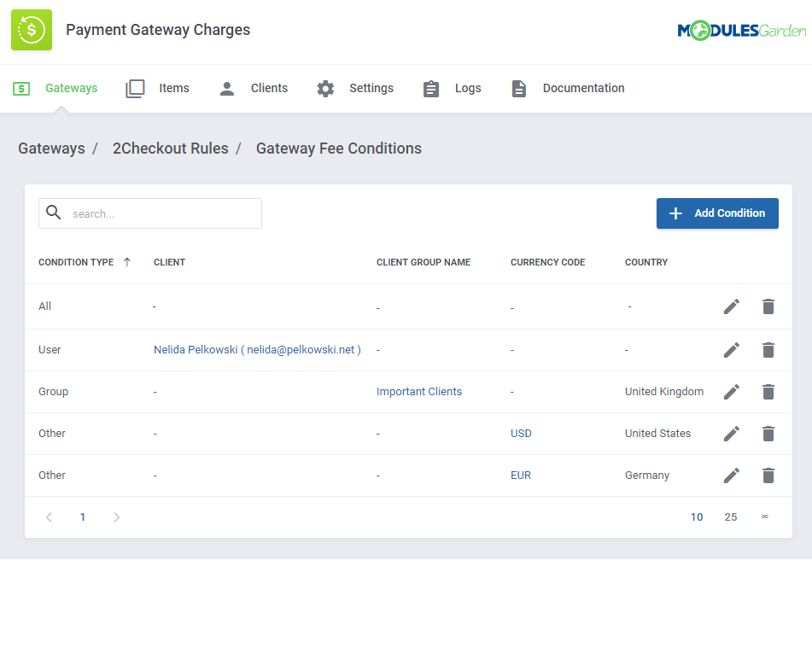812x671 pixels.
Task: Delete the User condition for Nelida Pelkowski
Action: click(x=768, y=350)
